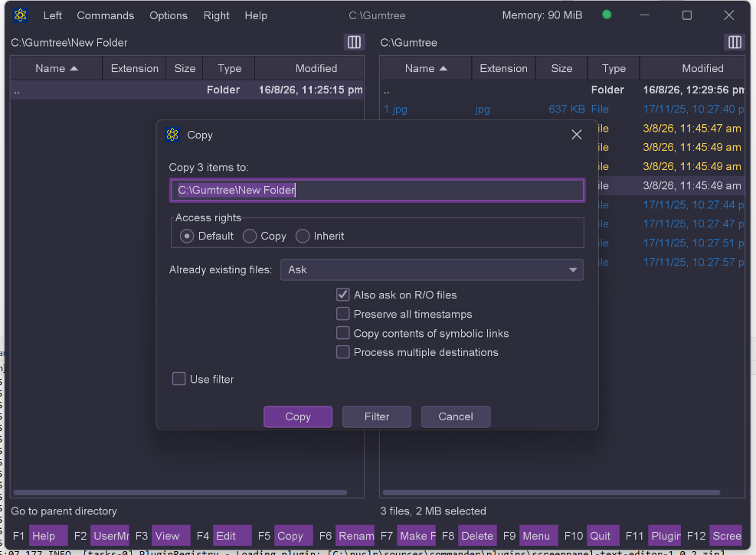Image resolution: width=756 pixels, height=555 pixels.
Task: Close the Copy dialog with X
Action: [x=577, y=135]
